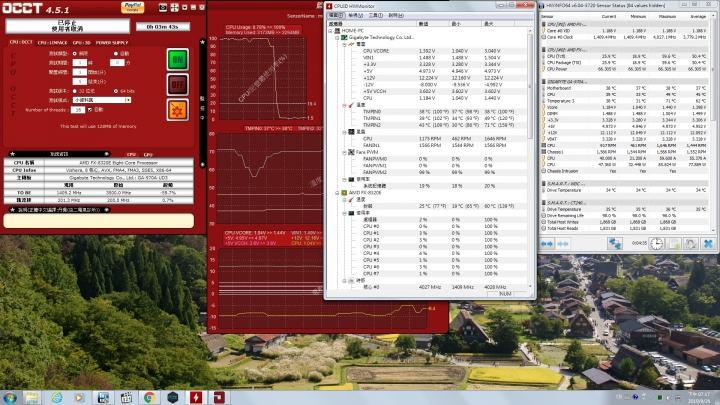Click star icon on OCCT side strip
720x405 pixels.
(202, 42)
